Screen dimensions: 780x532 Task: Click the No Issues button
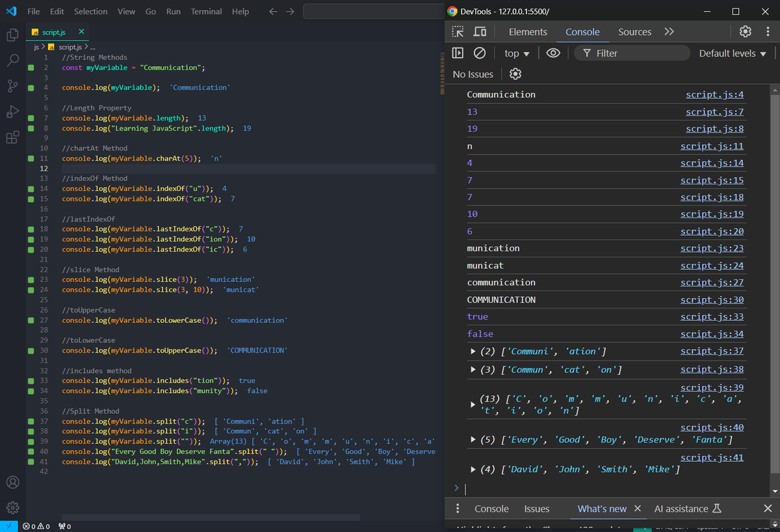(473, 74)
